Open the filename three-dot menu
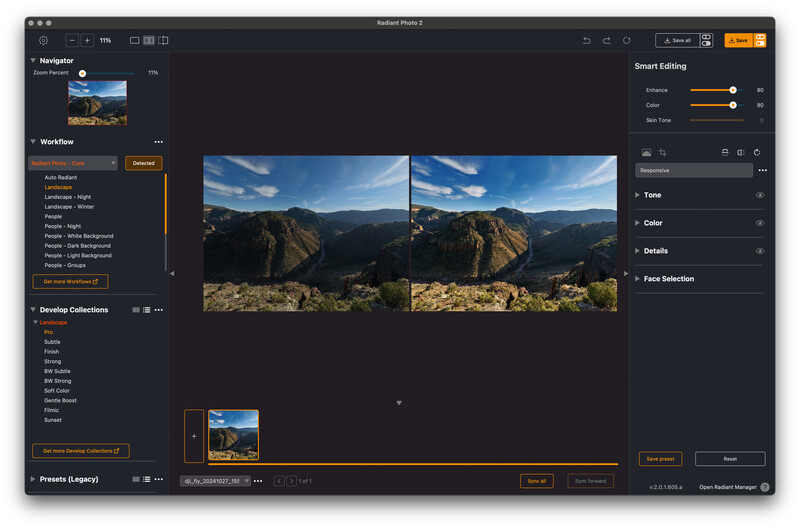The image size is (800, 528). pos(258,481)
